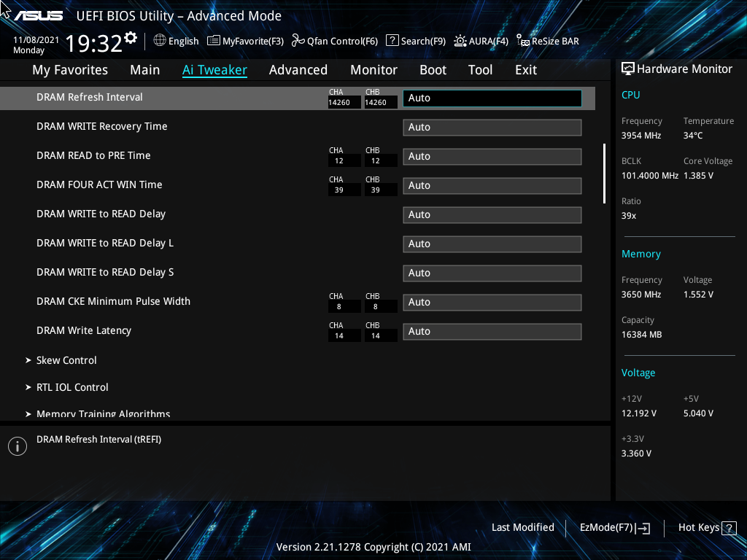This screenshot has width=747, height=560.
Task: Click the globe language icon
Action: (x=160, y=41)
